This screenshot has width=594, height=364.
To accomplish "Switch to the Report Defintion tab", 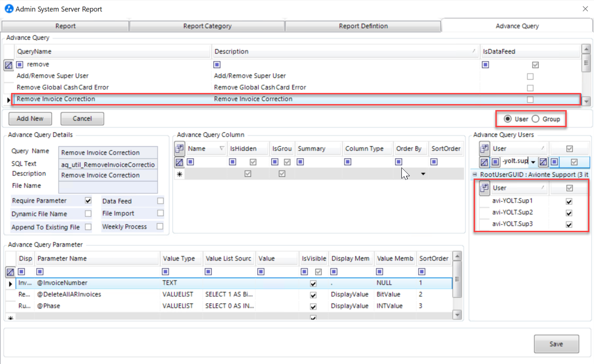I will [x=363, y=26].
